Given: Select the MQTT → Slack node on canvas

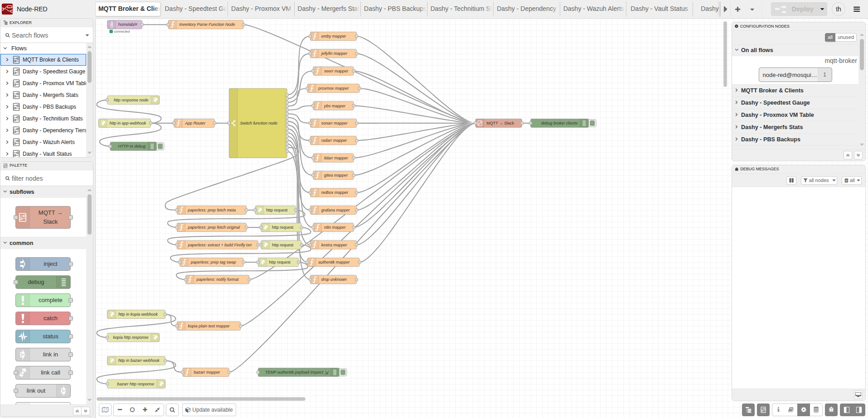Looking at the screenshot, I should 499,123.
